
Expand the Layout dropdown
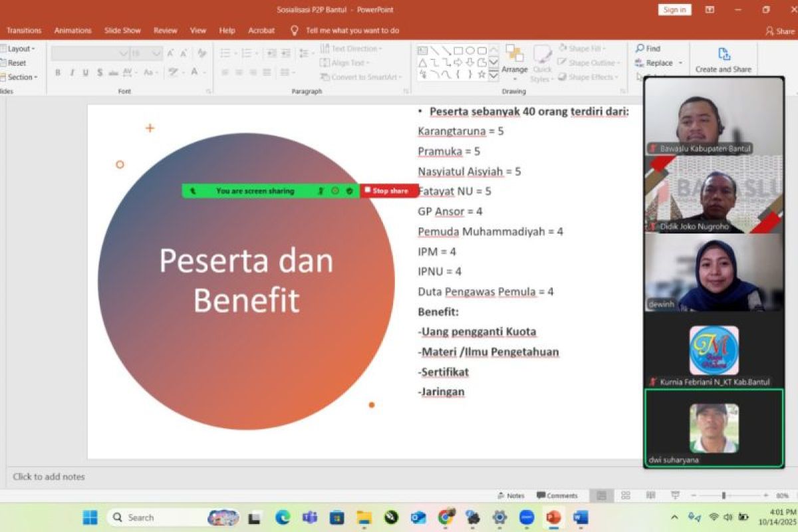point(20,49)
